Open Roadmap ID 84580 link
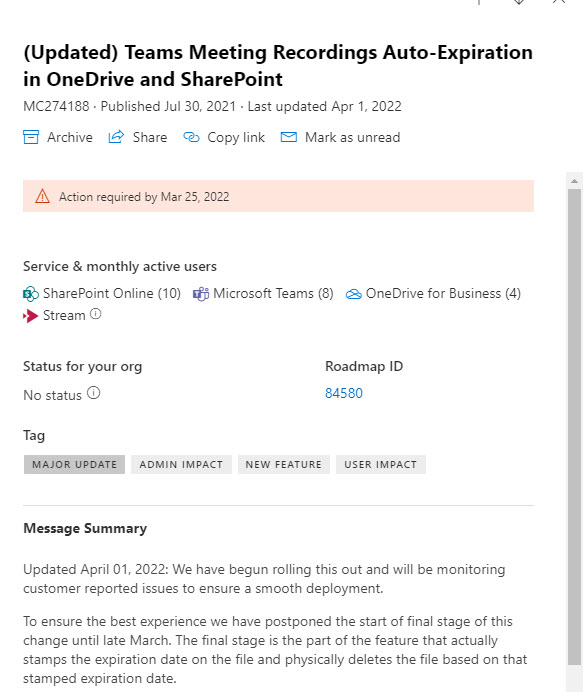 click(344, 393)
